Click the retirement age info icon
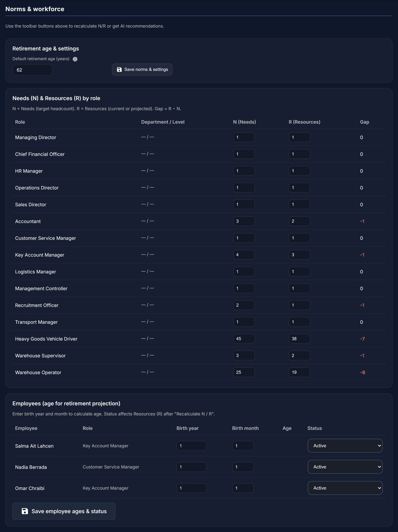This screenshot has height=532, width=398. point(75,59)
